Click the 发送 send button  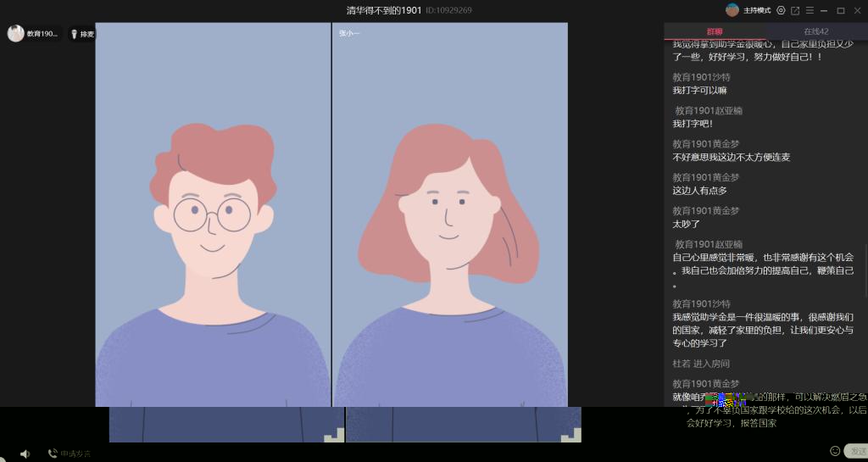[857, 452]
